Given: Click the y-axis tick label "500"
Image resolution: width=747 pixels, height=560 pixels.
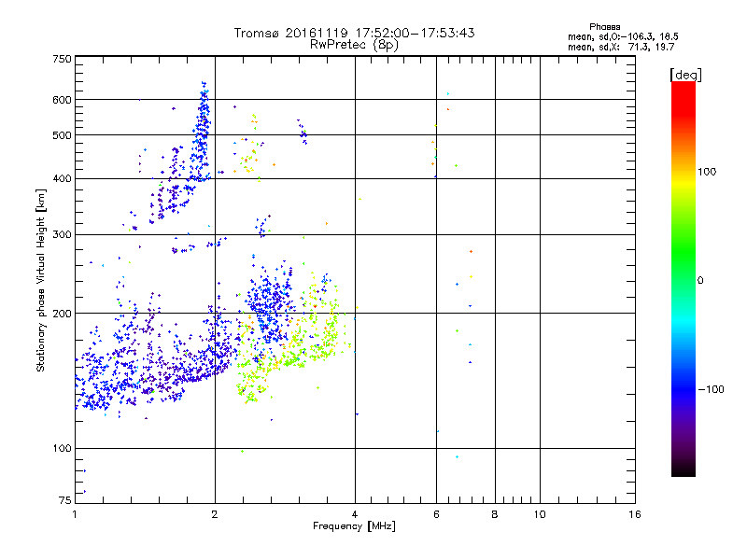Looking at the screenshot, I should (62, 135).
